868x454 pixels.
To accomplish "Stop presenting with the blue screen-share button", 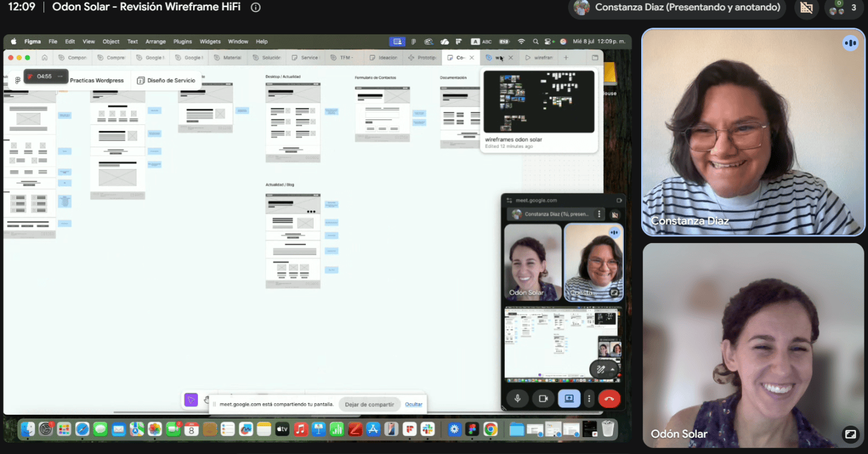I will [x=569, y=399].
